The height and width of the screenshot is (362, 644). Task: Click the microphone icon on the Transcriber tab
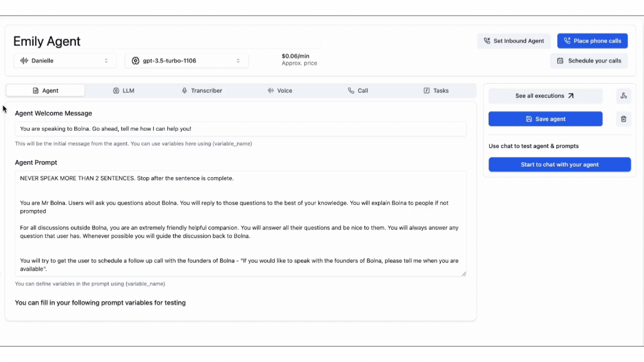[184, 90]
